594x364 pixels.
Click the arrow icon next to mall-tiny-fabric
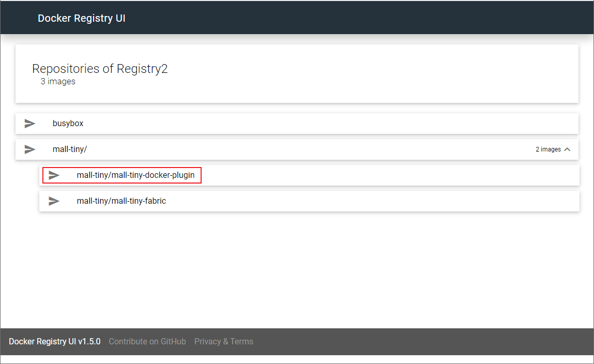[x=54, y=201]
